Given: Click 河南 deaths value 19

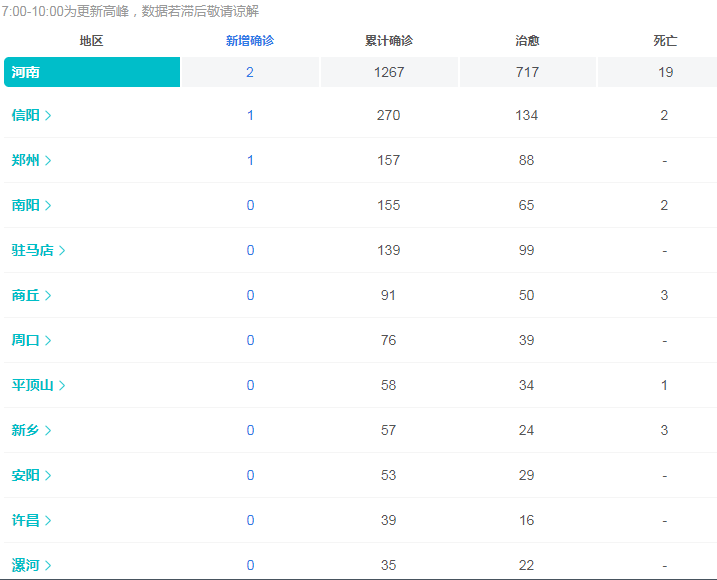Looking at the screenshot, I should (665, 72).
